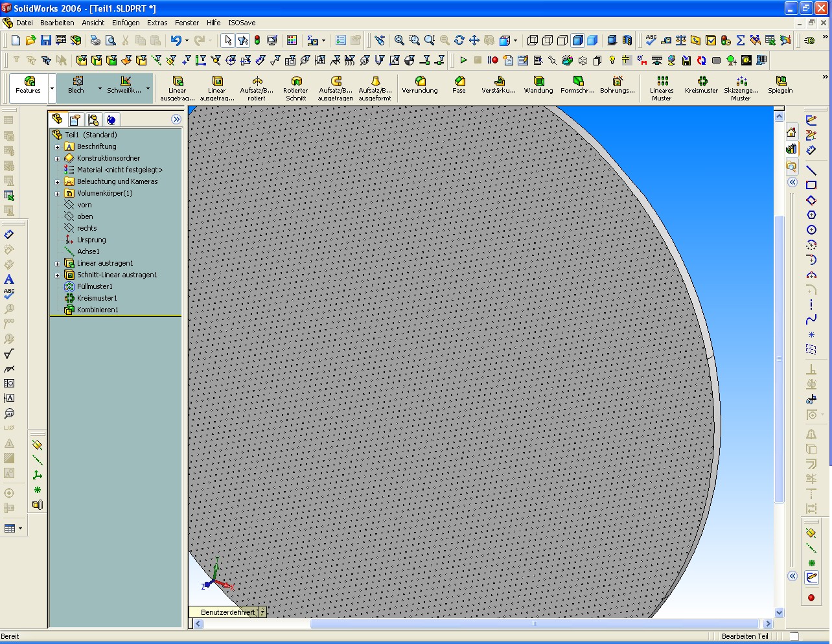Switch to the PropertyManager tab
Viewport: 832px width, 644px height.
pyautogui.click(x=75, y=120)
